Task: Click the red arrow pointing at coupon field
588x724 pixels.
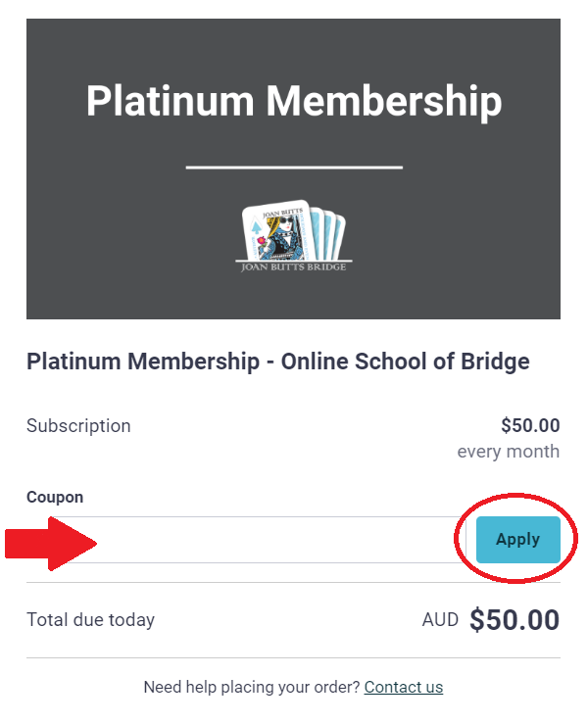Action: point(51,544)
